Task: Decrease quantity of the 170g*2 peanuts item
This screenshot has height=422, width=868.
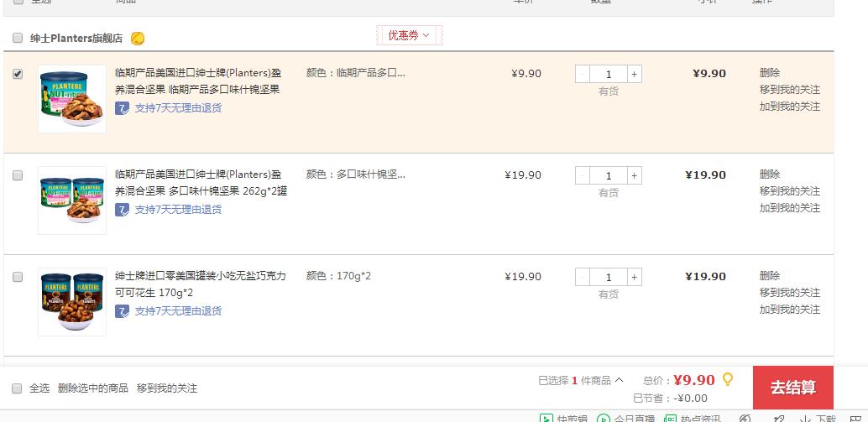Action: pyautogui.click(x=583, y=277)
